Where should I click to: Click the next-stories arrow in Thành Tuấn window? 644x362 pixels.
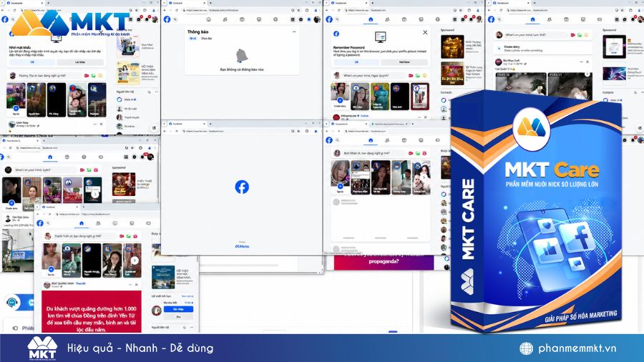tap(135, 260)
